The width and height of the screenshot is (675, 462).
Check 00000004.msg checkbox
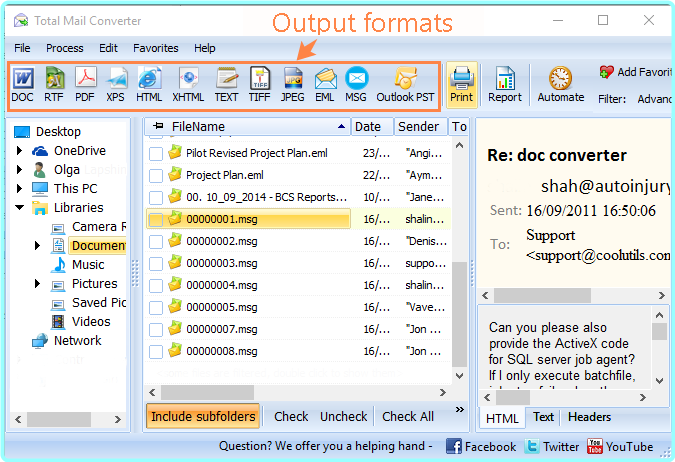pos(155,285)
